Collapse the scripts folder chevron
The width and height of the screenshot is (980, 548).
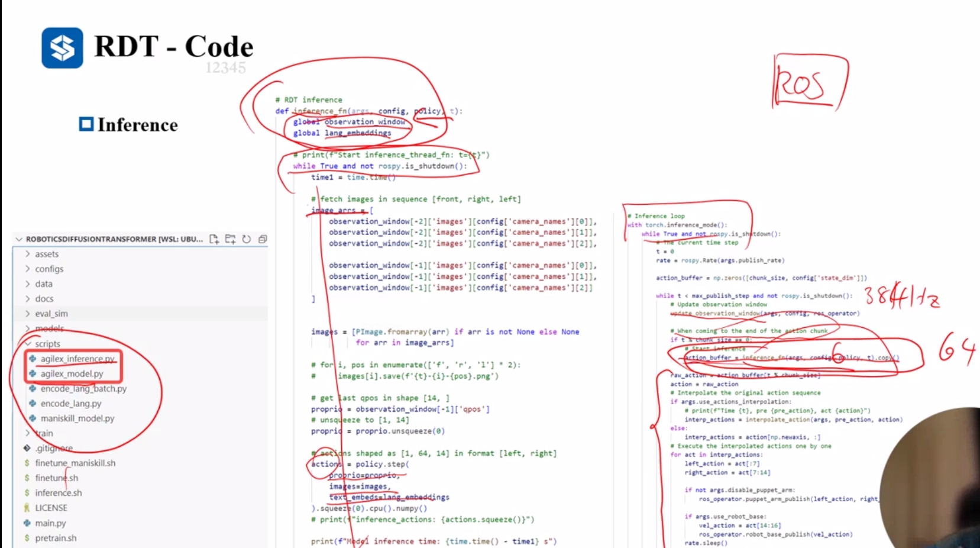click(27, 344)
